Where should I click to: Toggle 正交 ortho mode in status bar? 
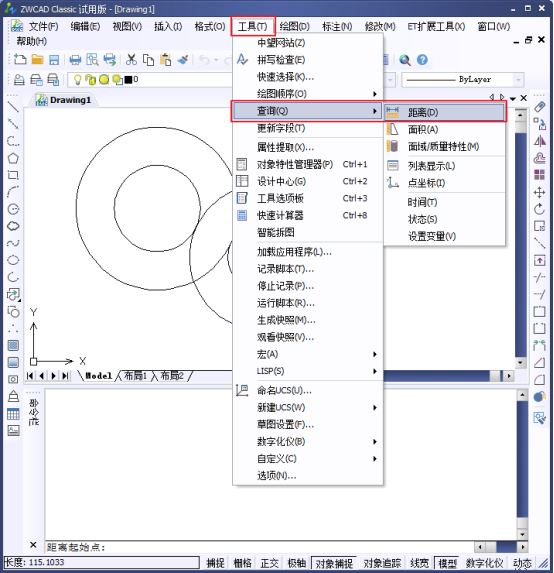tap(270, 563)
